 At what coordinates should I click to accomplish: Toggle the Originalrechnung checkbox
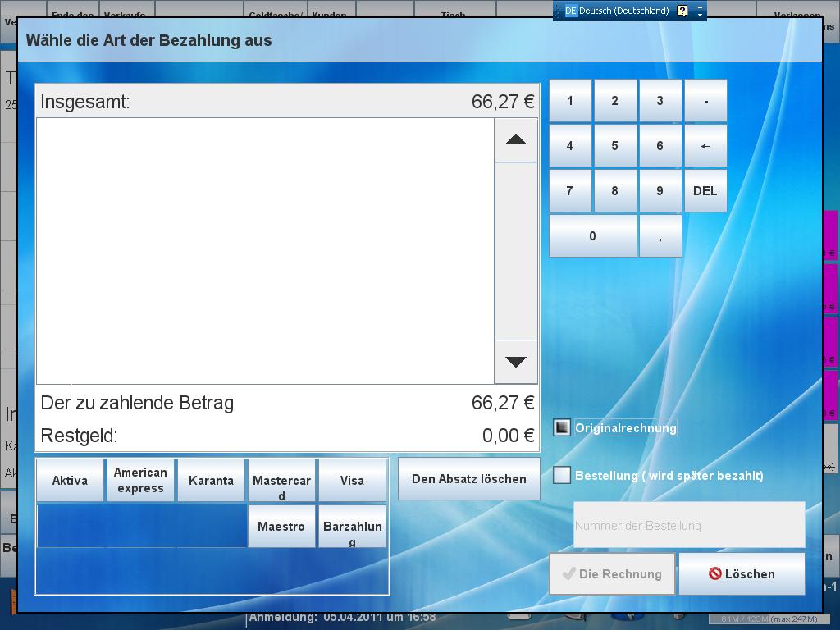coord(562,427)
